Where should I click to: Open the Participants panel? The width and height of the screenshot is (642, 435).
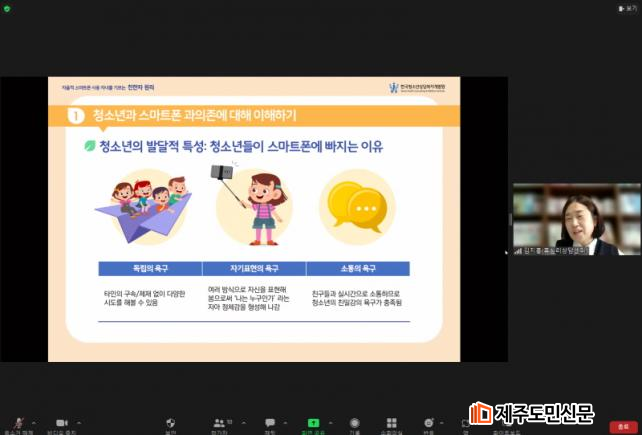218,422
